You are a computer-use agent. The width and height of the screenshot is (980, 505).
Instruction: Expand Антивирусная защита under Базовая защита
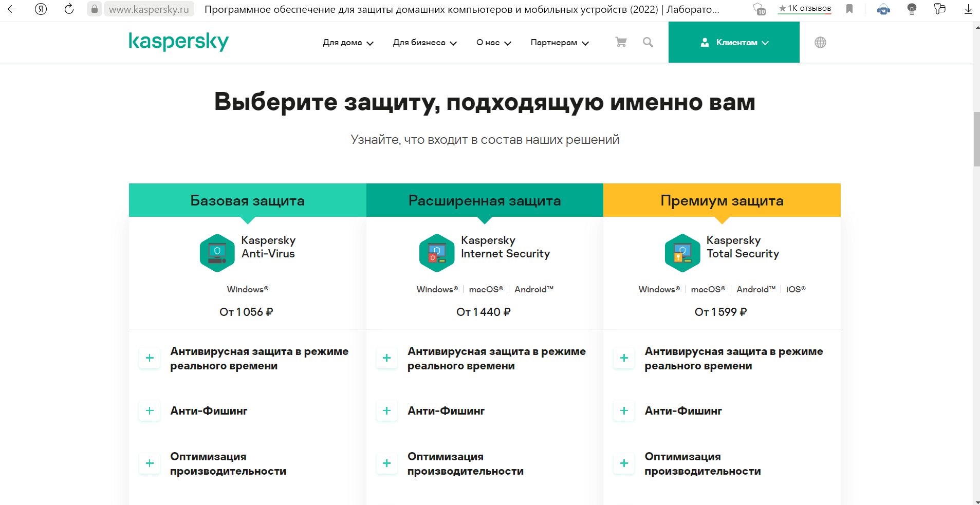coord(150,358)
